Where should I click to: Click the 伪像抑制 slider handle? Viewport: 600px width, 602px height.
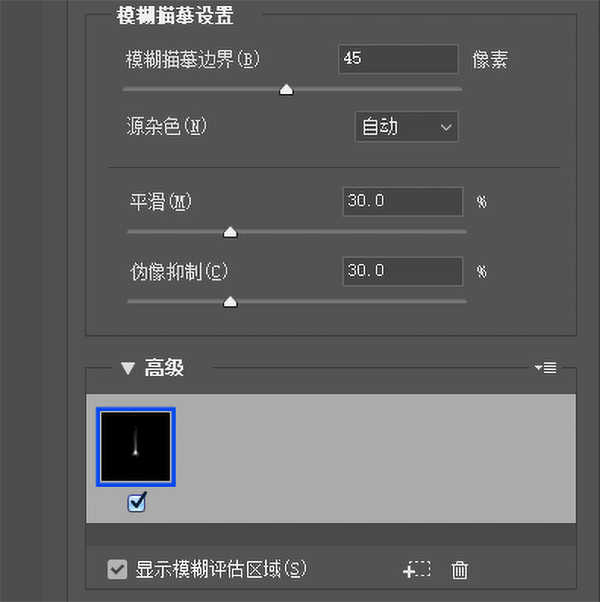230,302
